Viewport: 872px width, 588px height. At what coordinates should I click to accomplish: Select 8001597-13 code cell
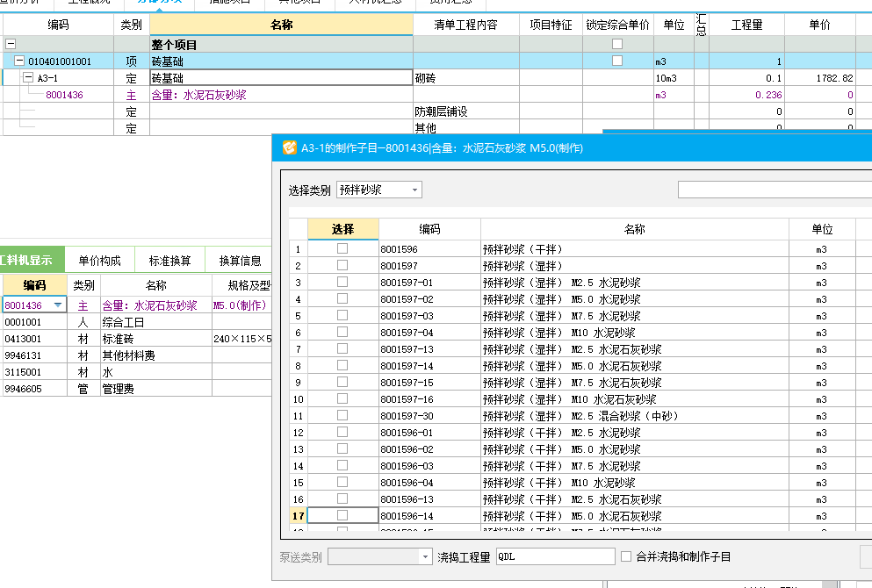[429, 349]
